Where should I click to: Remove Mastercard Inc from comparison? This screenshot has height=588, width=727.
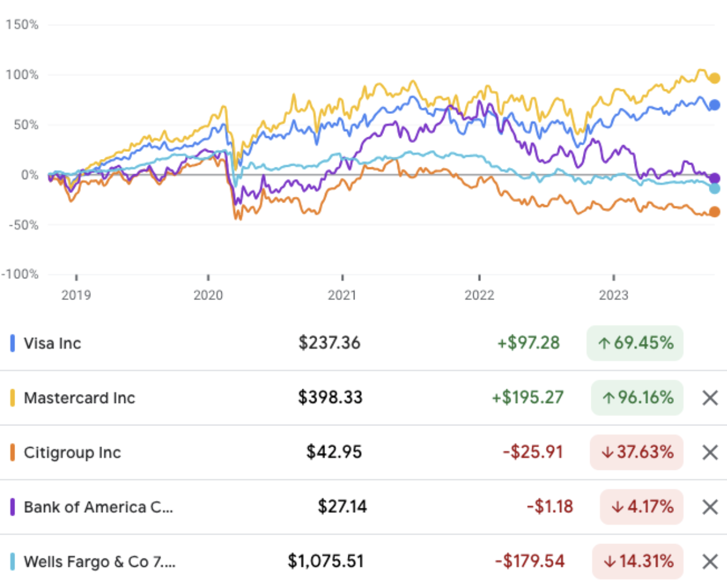pos(711,398)
